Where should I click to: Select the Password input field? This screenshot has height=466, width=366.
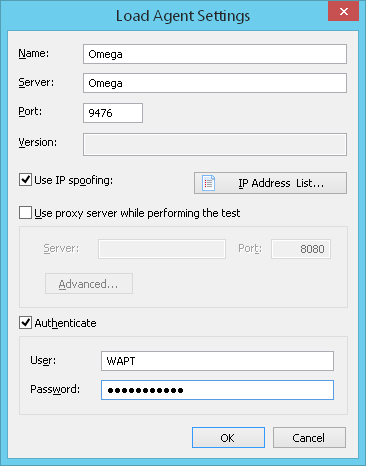[x=217, y=390]
